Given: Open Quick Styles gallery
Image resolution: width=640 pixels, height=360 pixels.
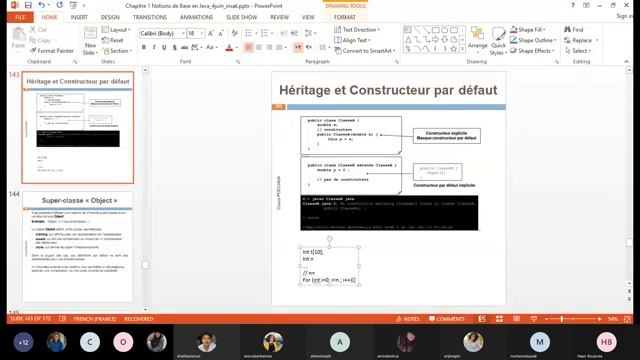Looking at the screenshot, I should coord(498,41).
